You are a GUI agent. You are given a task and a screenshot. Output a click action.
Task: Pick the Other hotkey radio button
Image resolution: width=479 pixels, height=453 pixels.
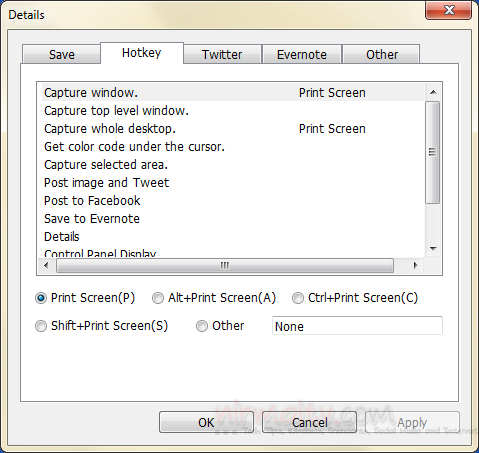[x=202, y=326]
